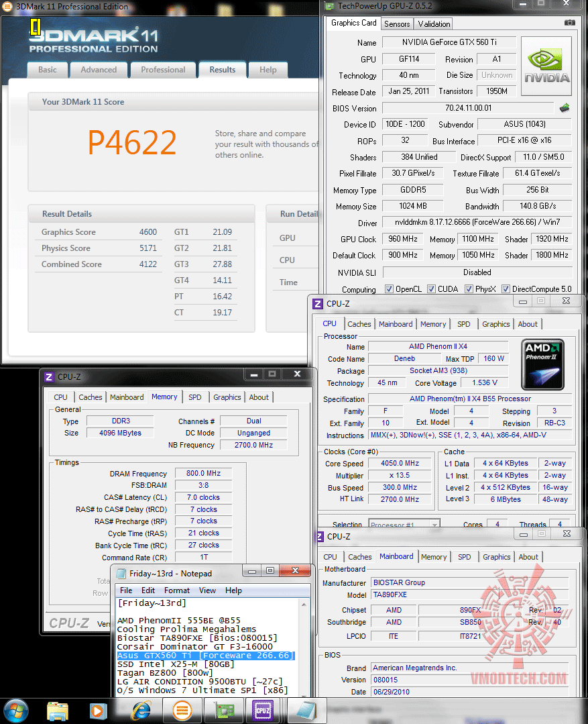Open About tab in CPU-Z processor window
Screen dimensions: 588x724
click(528, 324)
